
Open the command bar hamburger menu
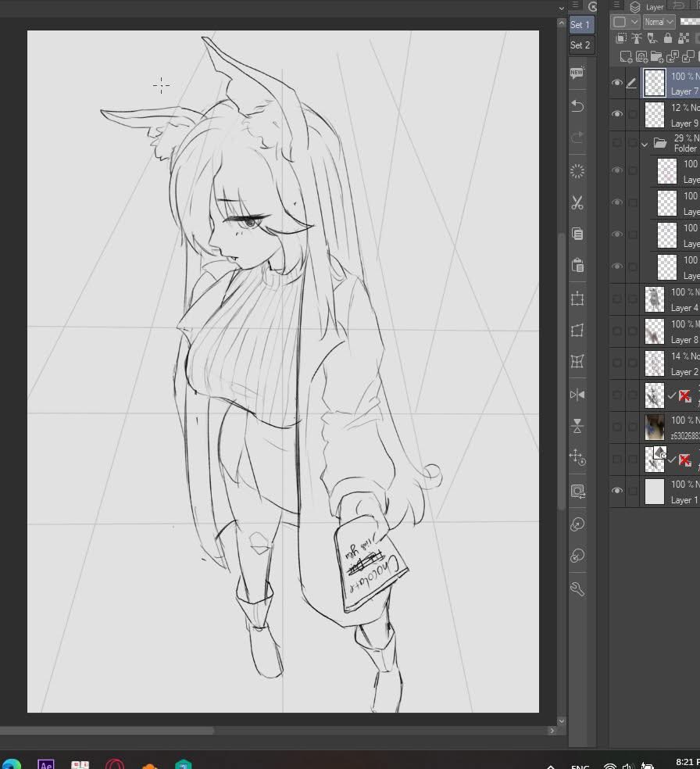(x=576, y=5)
